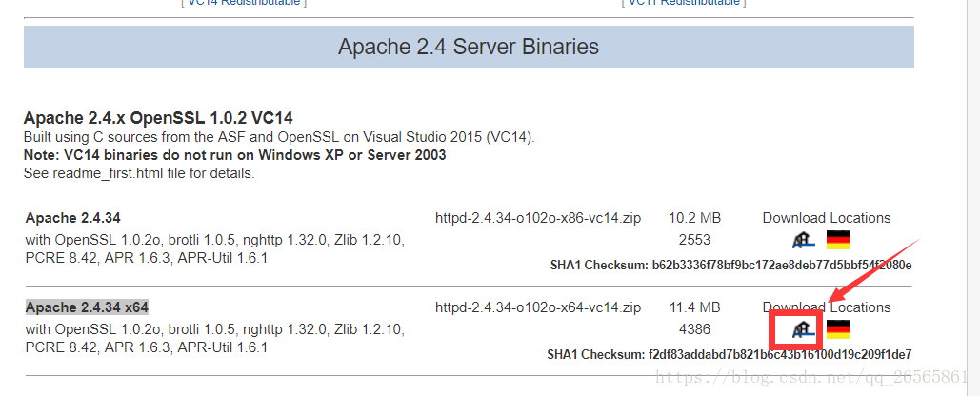Viewport: 980px width, 396px height.
Task: Click the readme_first.html details line
Action: pos(139,173)
